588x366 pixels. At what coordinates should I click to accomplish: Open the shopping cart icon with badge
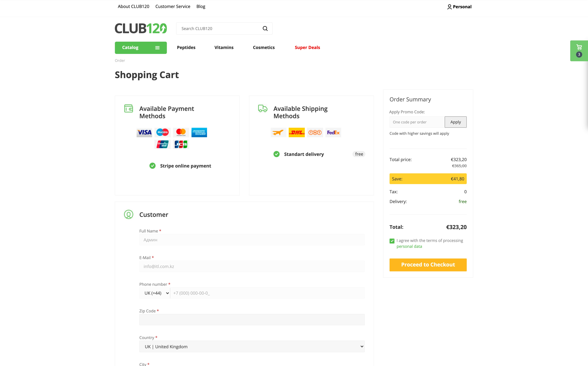(579, 50)
